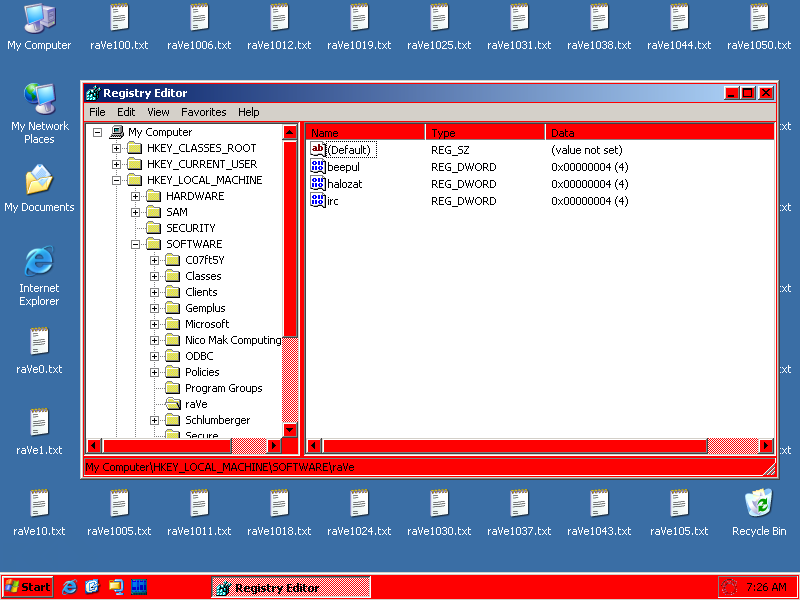This screenshot has width=800, height=600.
Task: Click the tree pane vertical scrollbar thumb
Action: tap(290, 239)
